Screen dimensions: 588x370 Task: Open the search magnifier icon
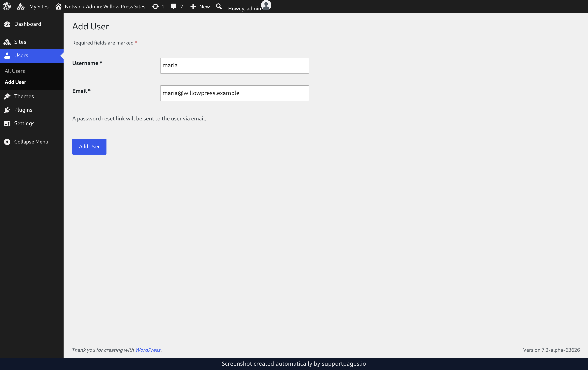pyautogui.click(x=219, y=6)
